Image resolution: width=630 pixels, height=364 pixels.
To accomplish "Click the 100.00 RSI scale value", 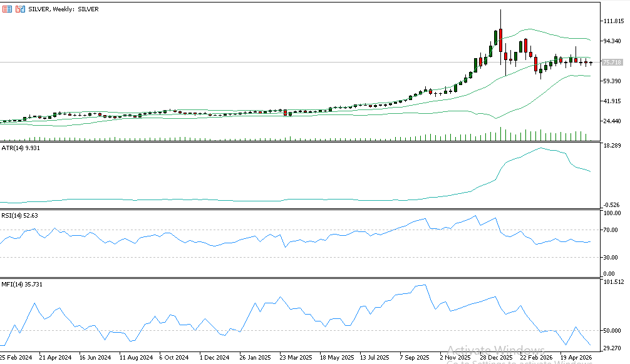I will (x=612, y=213).
